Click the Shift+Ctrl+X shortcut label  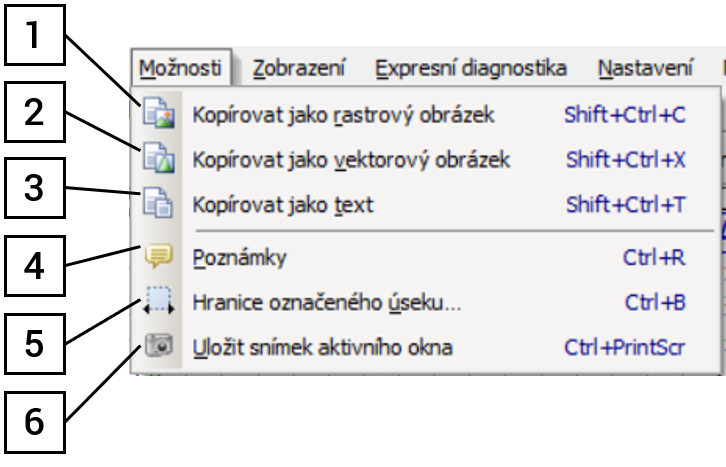pos(626,160)
